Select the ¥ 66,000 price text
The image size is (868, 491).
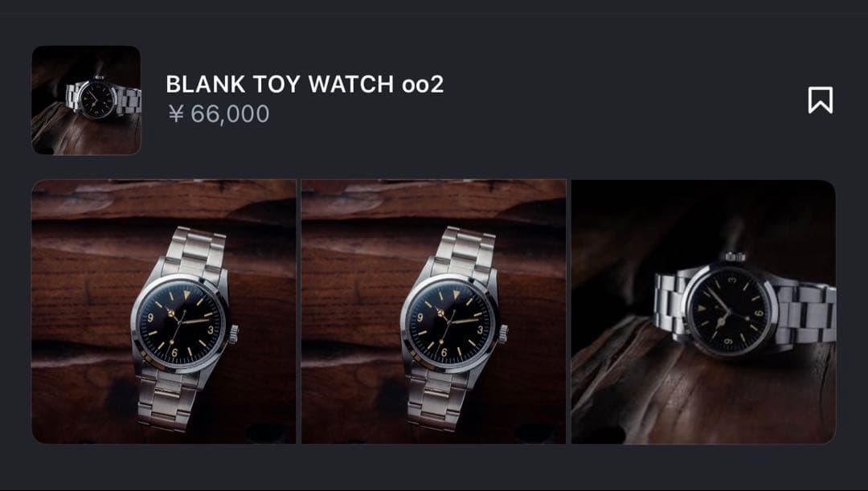[219, 114]
